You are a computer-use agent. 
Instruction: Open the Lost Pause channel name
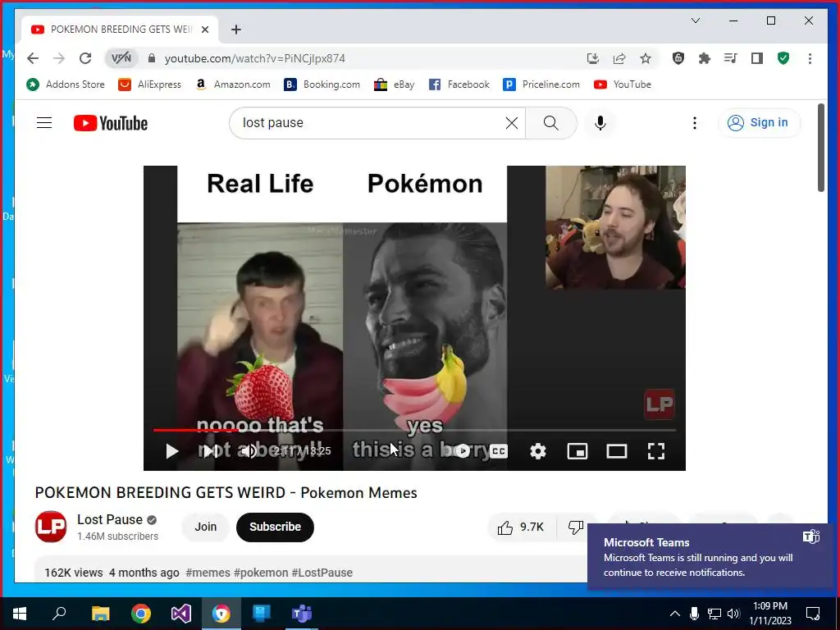pos(110,519)
